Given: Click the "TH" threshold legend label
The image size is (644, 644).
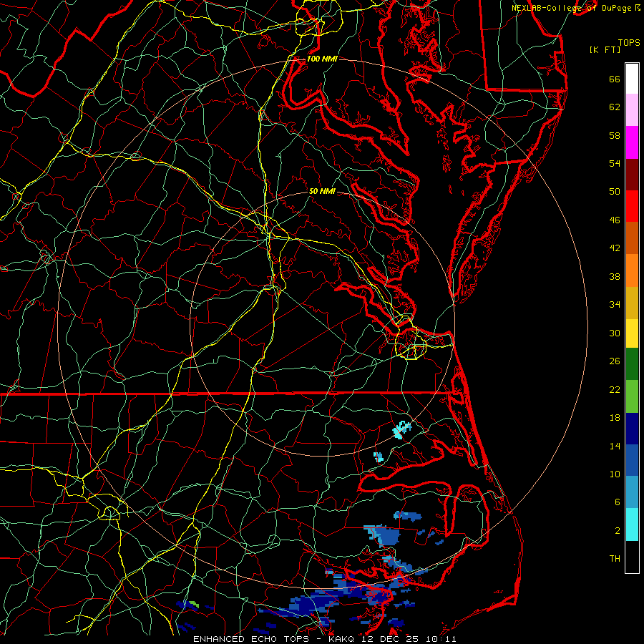Looking at the screenshot, I should [615, 559].
